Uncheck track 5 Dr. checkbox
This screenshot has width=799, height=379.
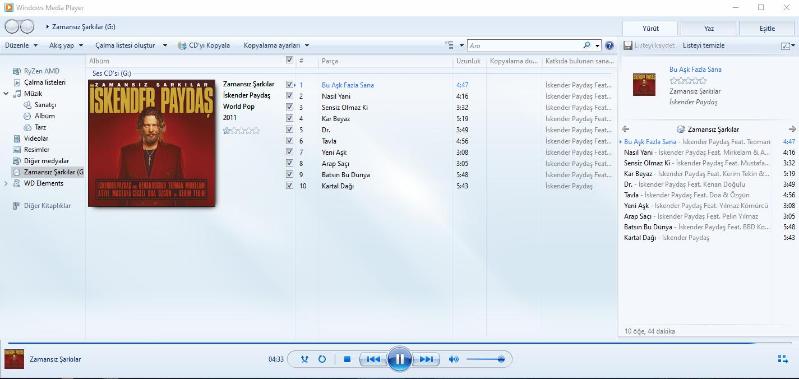click(x=289, y=129)
